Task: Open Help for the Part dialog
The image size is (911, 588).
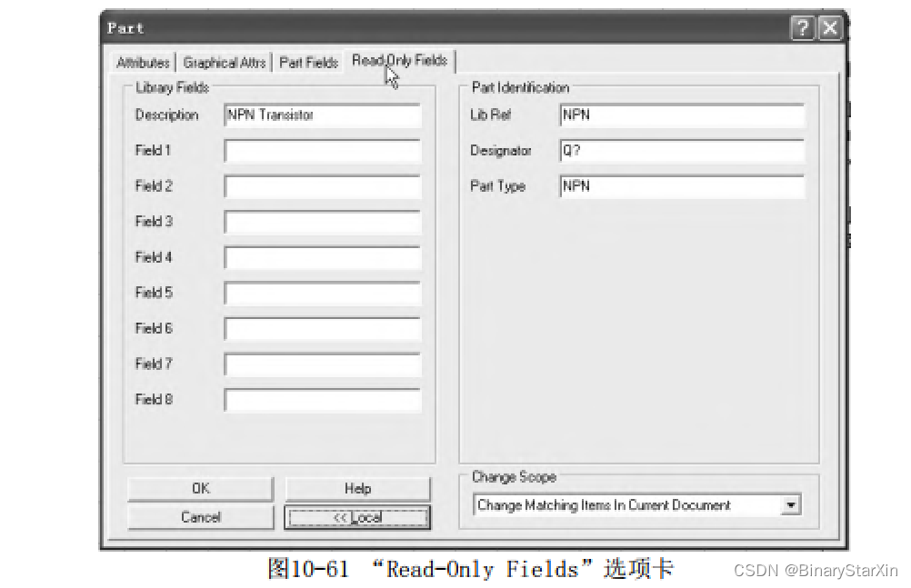Action: pos(358,489)
